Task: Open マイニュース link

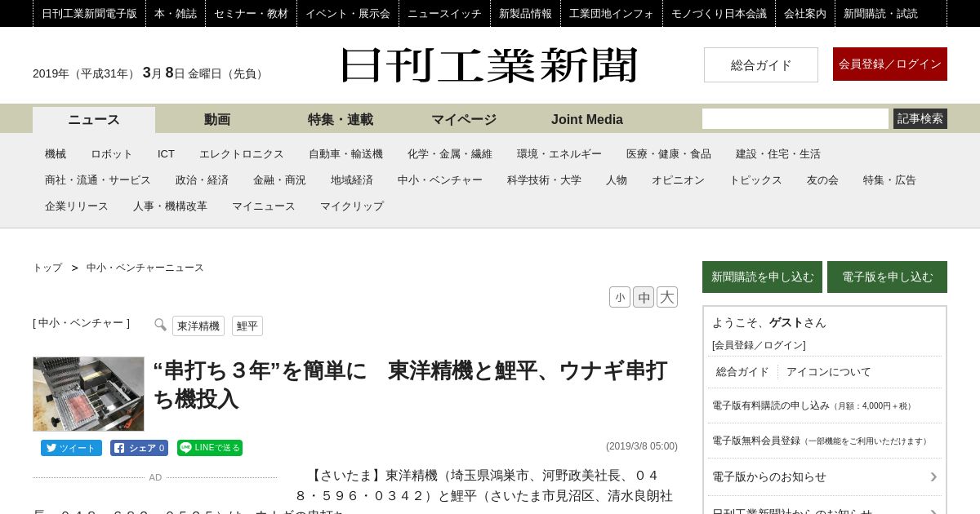Action: click(x=264, y=206)
